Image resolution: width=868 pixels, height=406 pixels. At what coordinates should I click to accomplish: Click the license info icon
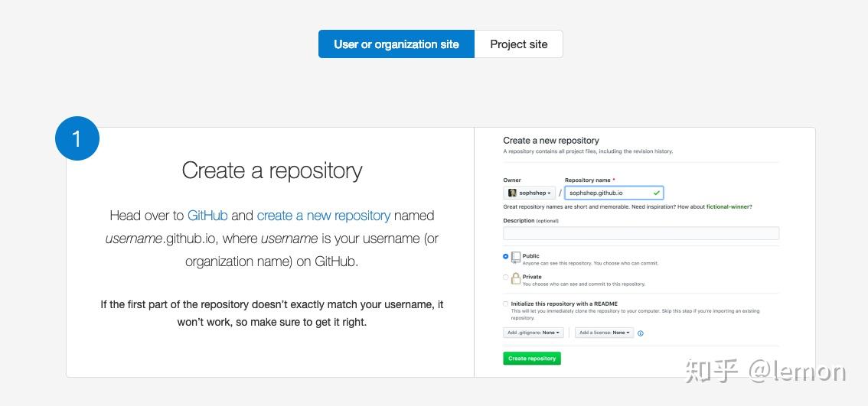click(641, 333)
